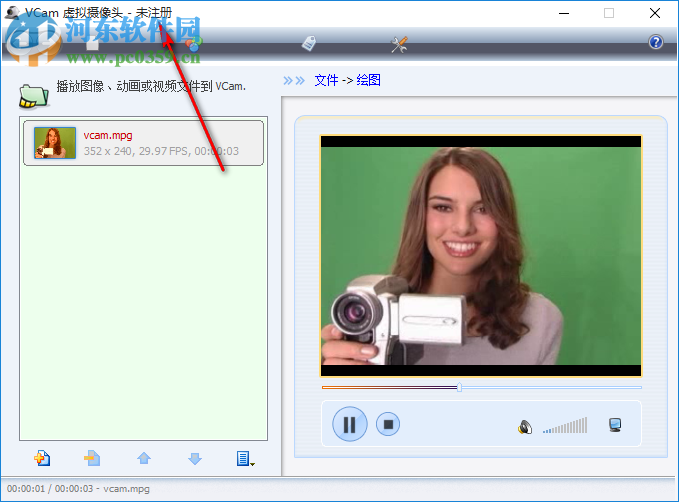679x502 pixels.
Task: Select vcam.mpg in the file list
Action: pos(143,143)
